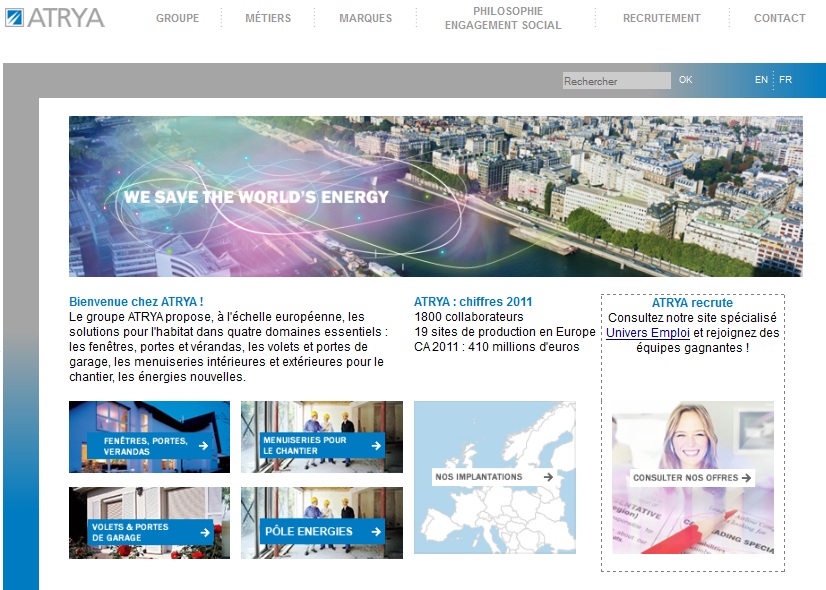This screenshot has width=826, height=590.
Task: Click arrow on Pôle Energies
Action: pos(376,532)
